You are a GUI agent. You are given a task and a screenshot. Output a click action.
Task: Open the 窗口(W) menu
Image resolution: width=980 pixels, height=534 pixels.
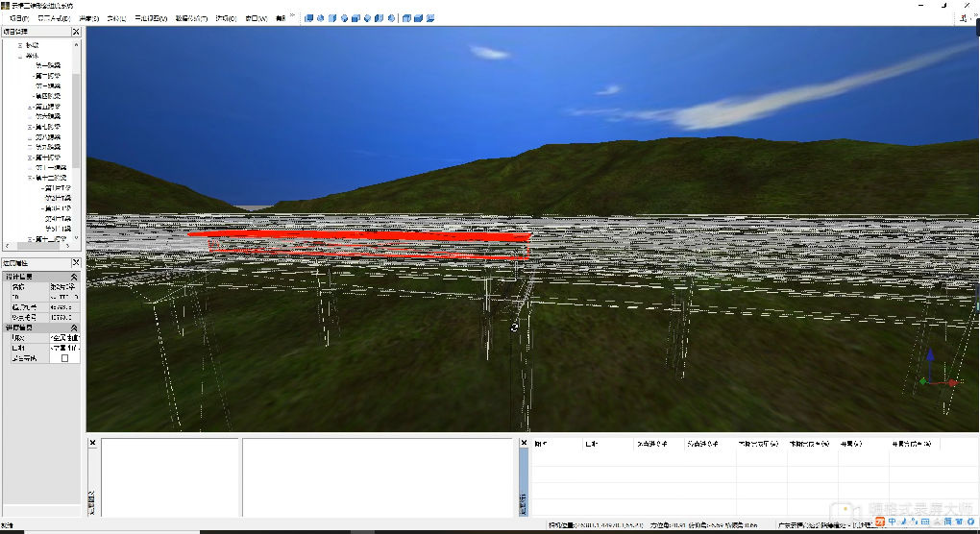(257, 18)
